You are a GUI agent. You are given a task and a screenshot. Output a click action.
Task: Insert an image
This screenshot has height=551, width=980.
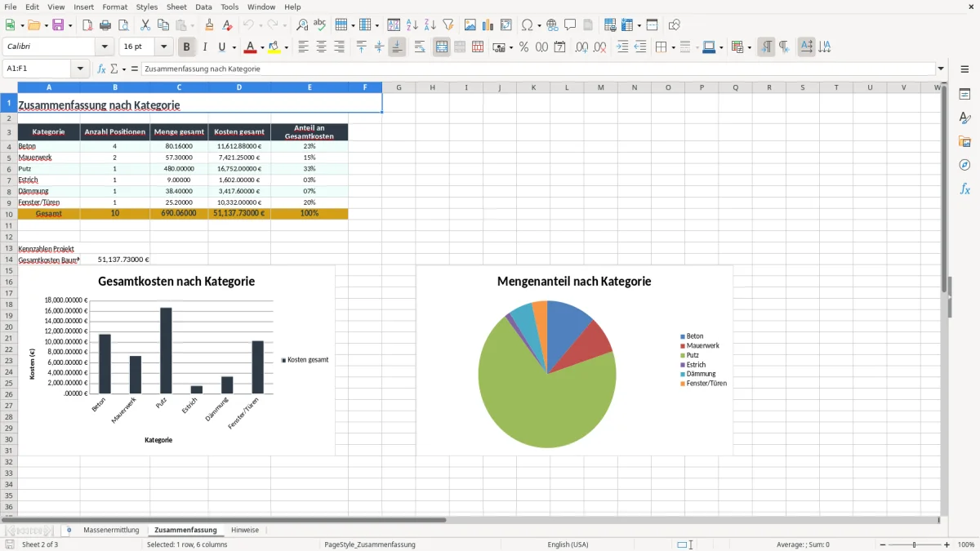point(470,25)
